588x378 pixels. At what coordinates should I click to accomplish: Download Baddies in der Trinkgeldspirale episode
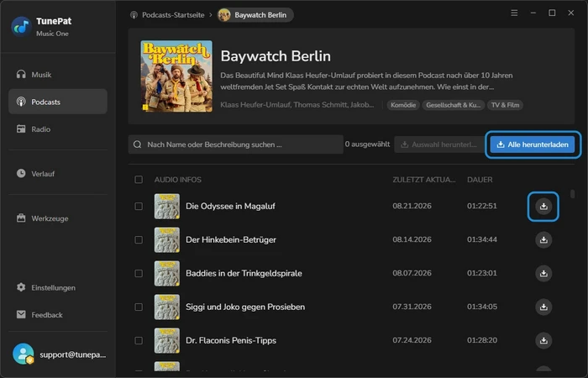(543, 273)
